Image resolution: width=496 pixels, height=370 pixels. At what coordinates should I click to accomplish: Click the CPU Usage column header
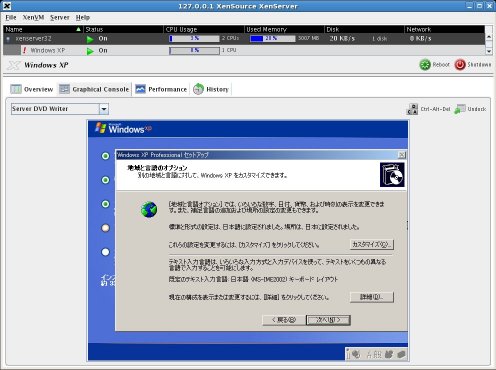click(x=204, y=29)
